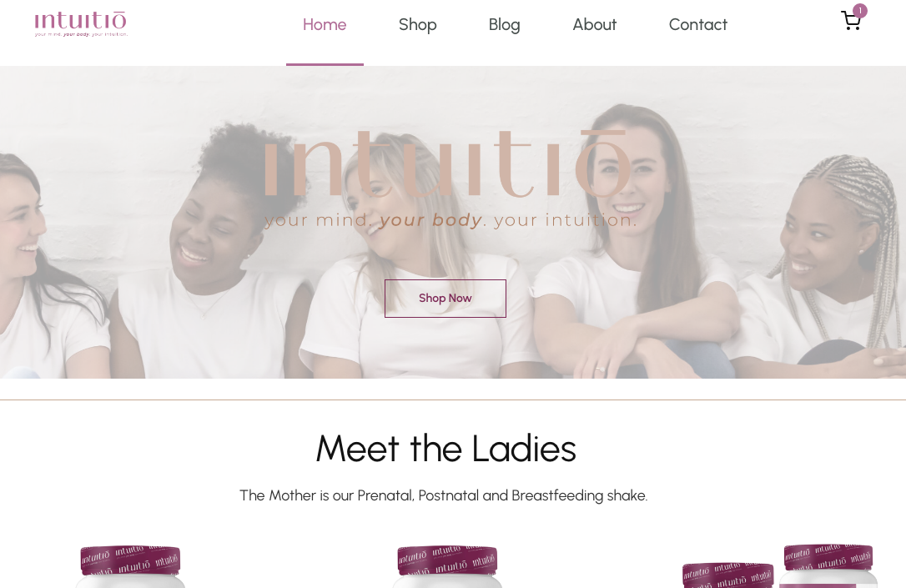Click the intuitio logo in the header
The image size is (906, 588).
coord(81,23)
